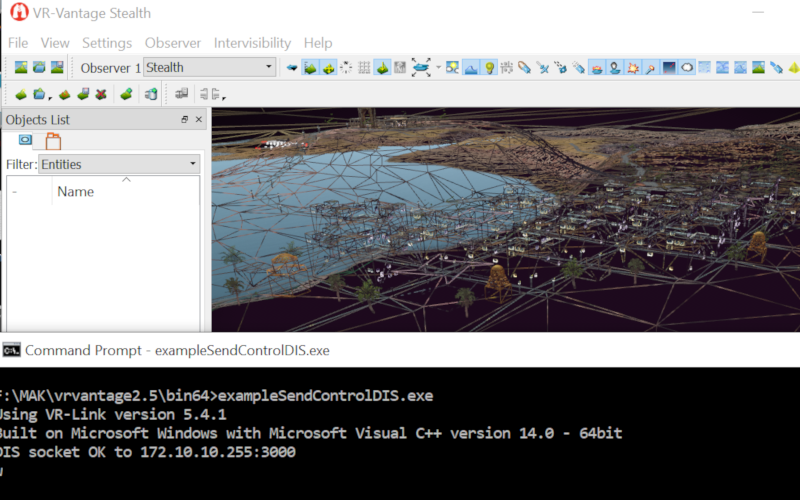Click the blue camera-with-dotted-trail toolbar icon

pyautogui.click(x=561, y=67)
